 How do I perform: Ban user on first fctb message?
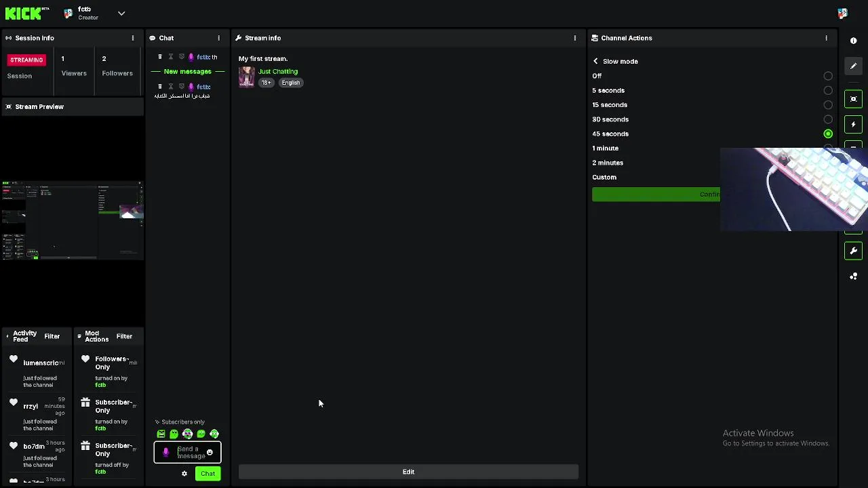[181, 57]
